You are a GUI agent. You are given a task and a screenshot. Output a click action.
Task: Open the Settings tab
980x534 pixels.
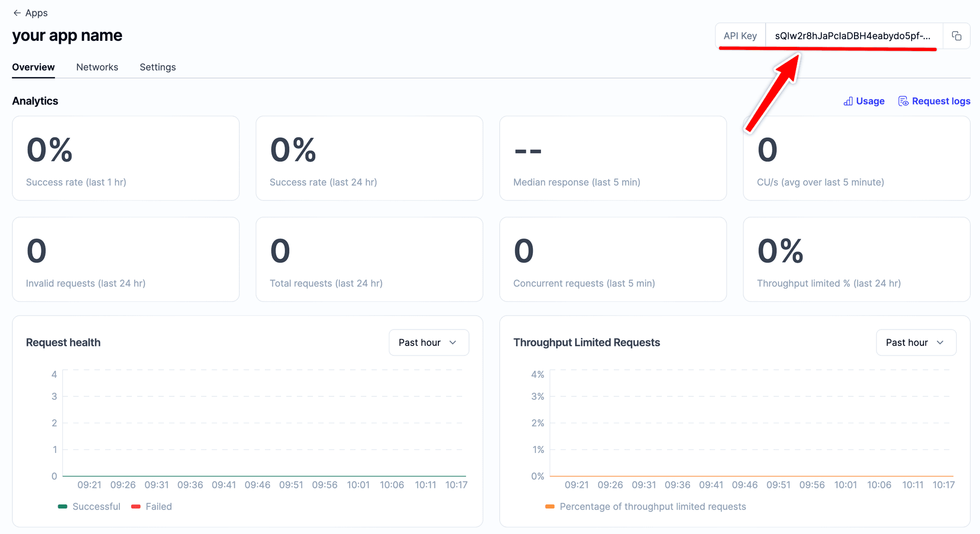pos(157,67)
